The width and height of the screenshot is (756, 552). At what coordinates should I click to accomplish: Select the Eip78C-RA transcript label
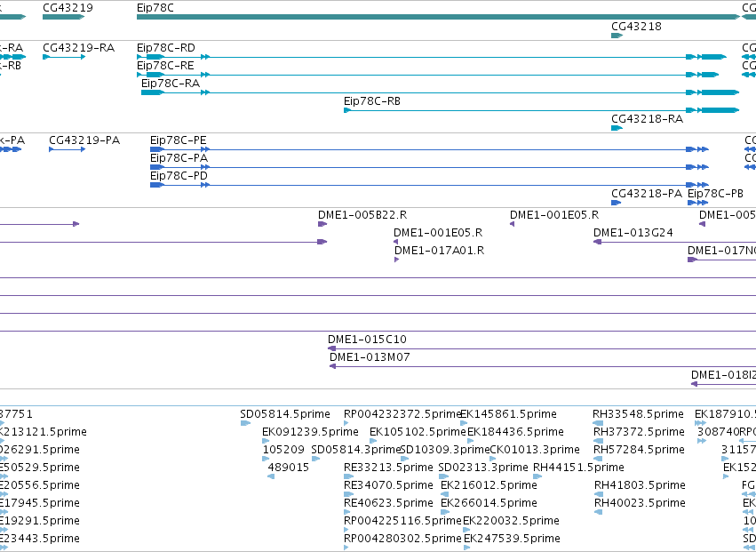pos(171,84)
